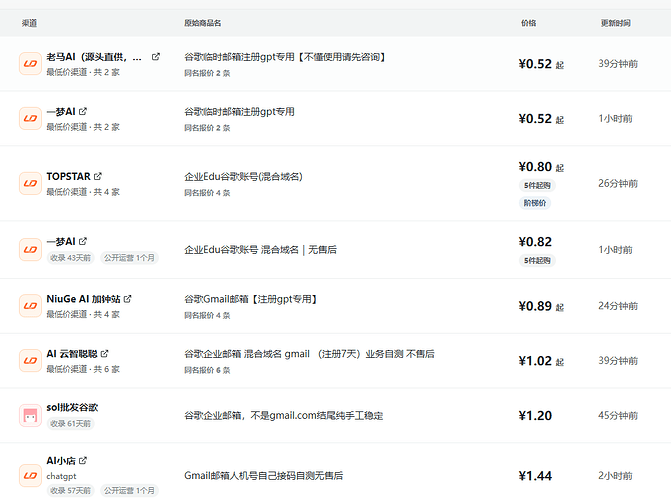Click the 更新时间 column header
The image size is (671, 500).
click(615, 23)
